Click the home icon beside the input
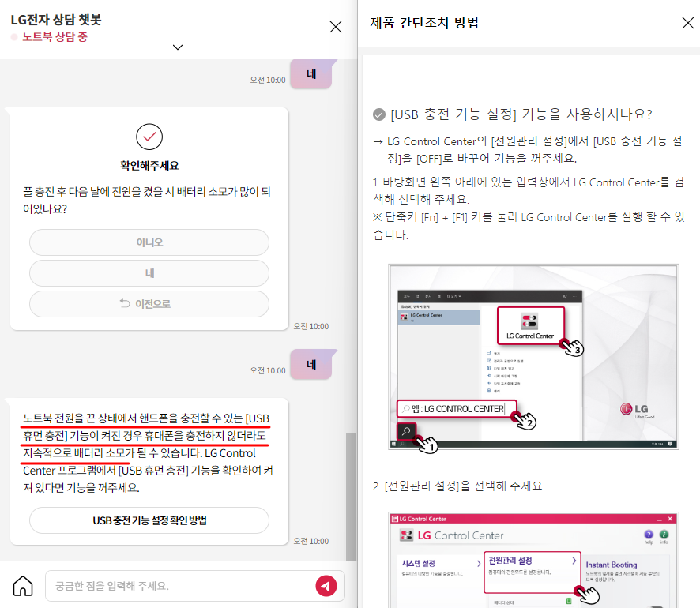Screen dimensions: 700x608 click(x=23, y=586)
